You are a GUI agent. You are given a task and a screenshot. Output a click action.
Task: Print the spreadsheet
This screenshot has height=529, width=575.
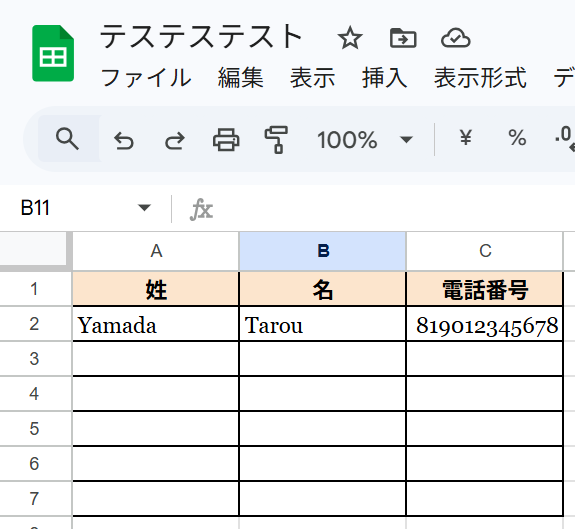tap(226, 140)
